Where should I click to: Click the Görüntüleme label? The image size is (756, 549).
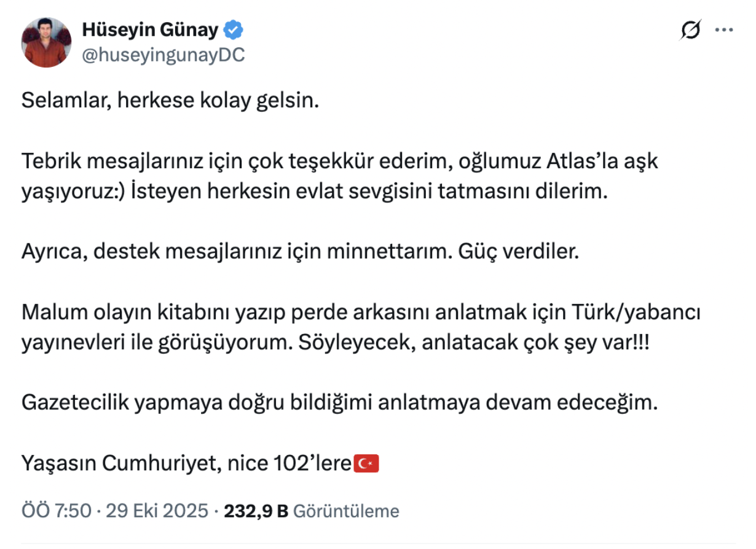tap(346, 511)
